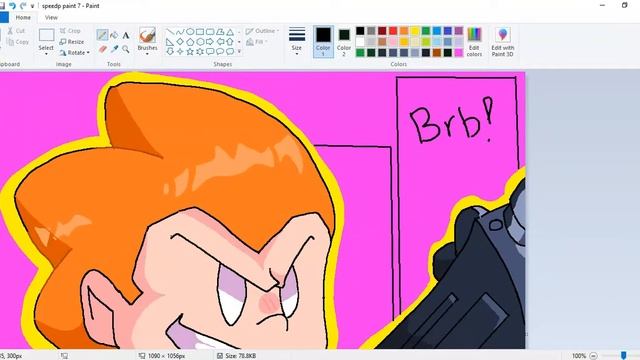The height and width of the screenshot is (360, 640).
Task: Click the rectangular Select tool button
Action: (x=47, y=36)
